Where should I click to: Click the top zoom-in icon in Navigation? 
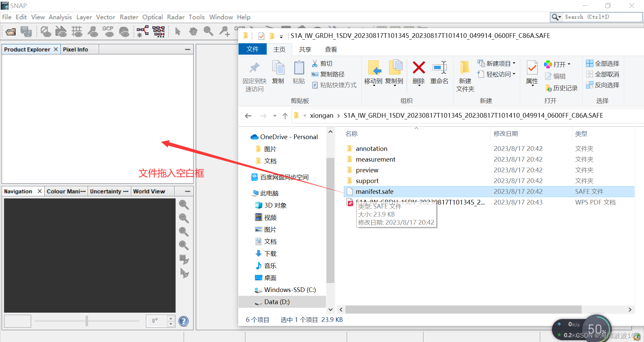point(183,205)
